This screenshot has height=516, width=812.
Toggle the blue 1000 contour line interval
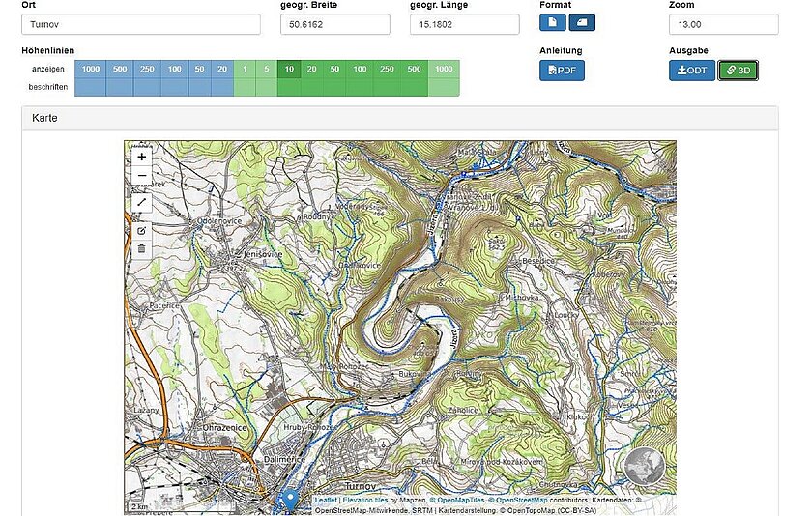tap(91, 70)
